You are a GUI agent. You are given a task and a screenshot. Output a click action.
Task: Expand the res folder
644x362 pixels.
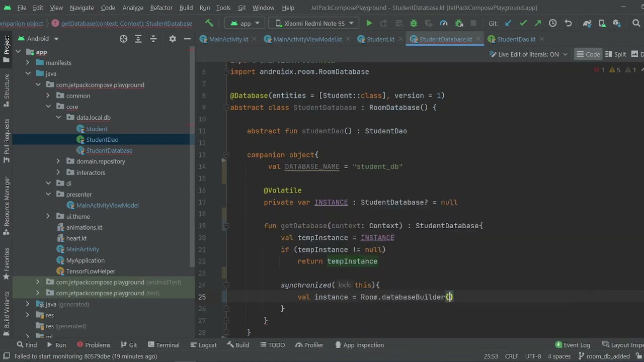[x=28, y=315]
